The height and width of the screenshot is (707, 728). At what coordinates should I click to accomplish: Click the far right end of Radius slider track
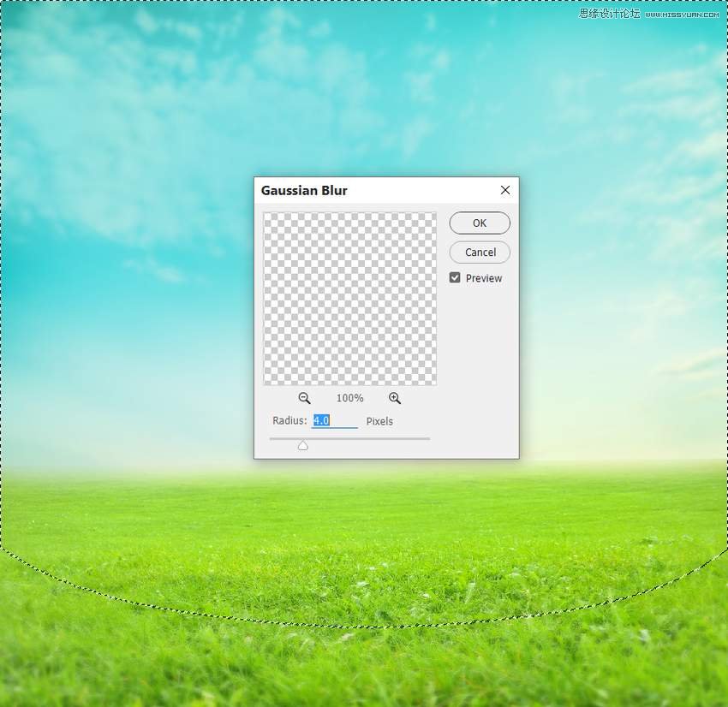[x=428, y=438]
